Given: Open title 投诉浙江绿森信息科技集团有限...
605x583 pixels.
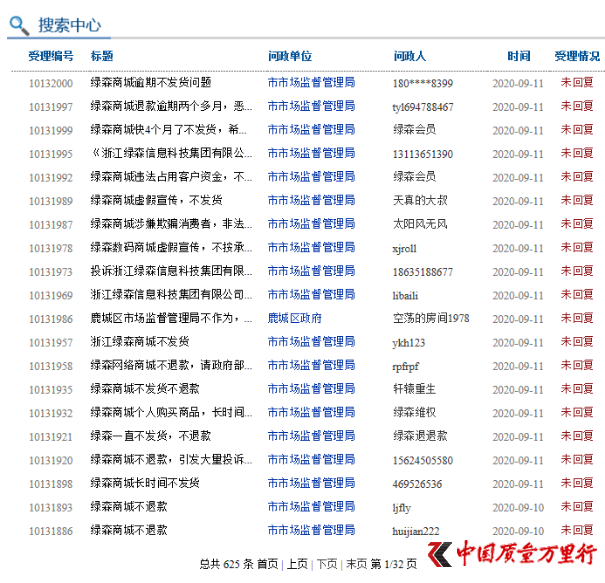Looking at the screenshot, I should pos(171,271).
